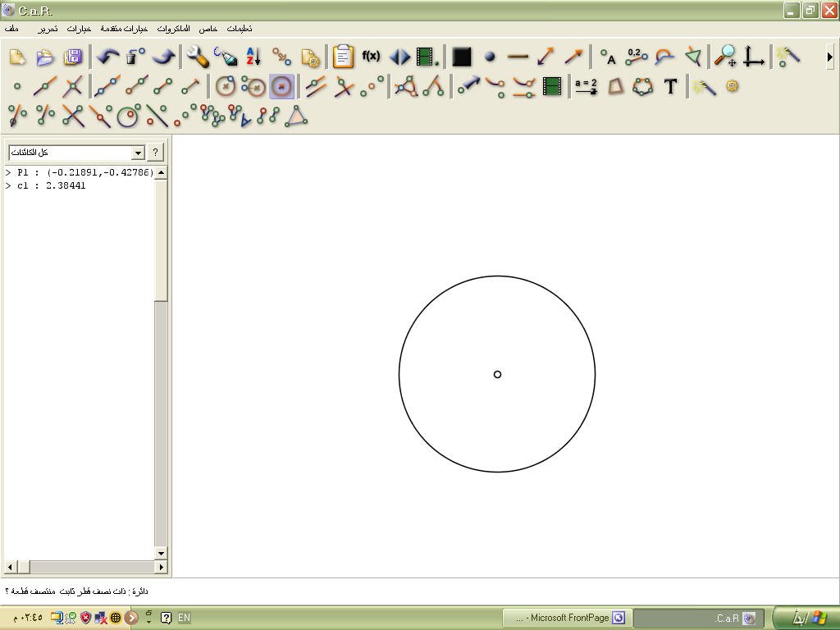Open the ملف (File) menu
This screenshot has width=840, height=630.
coord(11,29)
